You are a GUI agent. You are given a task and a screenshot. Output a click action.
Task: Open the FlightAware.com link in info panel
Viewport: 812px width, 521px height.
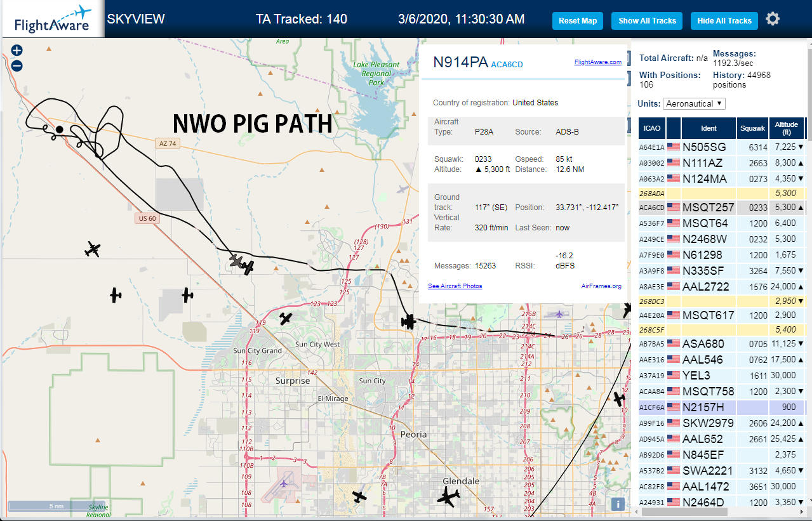tap(597, 62)
